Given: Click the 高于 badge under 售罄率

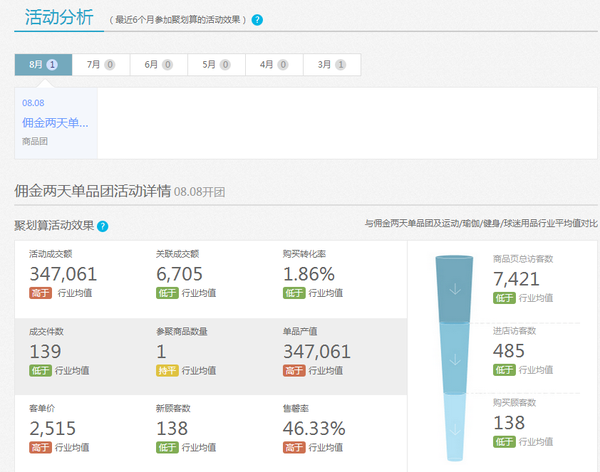Looking at the screenshot, I should (x=294, y=447).
